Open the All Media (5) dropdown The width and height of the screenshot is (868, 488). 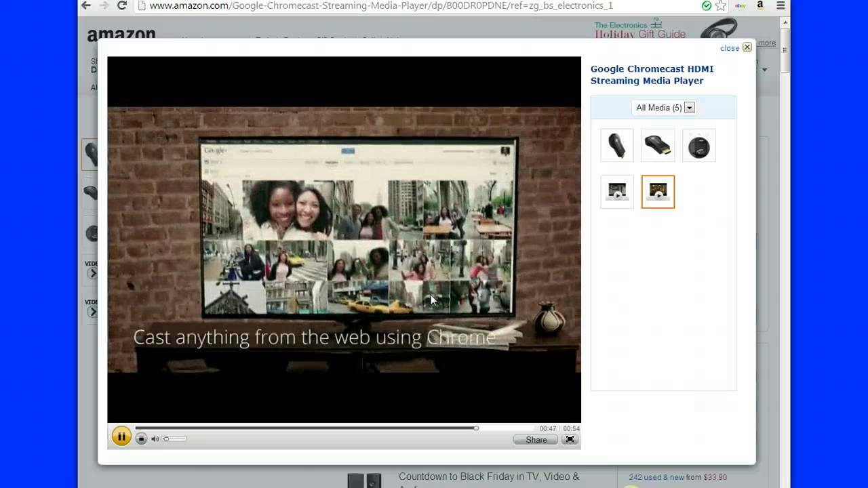663,108
